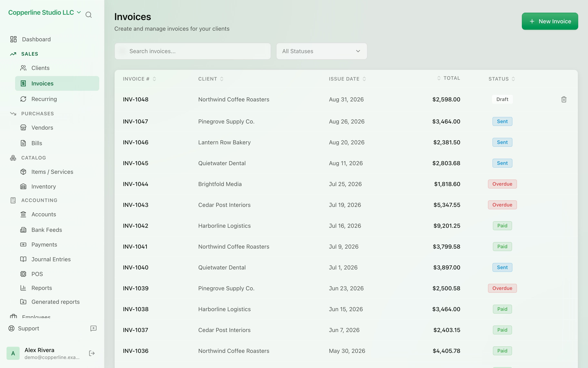Viewport: 588px width, 368px height.
Task: Open the Recurring refresh icon
Action: click(23, 99)
